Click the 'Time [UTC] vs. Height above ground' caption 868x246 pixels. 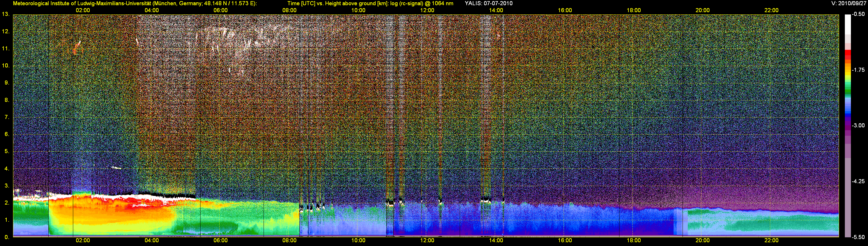[370, 3]
